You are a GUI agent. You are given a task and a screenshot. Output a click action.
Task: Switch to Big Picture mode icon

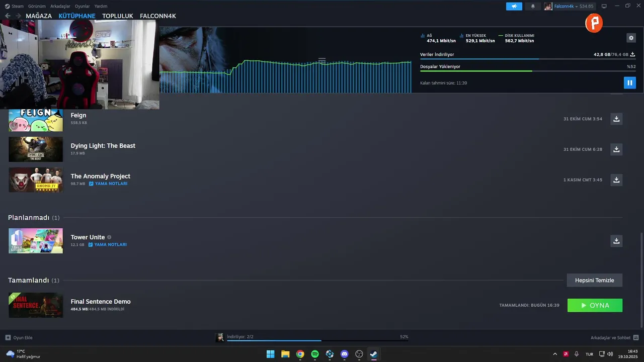click(x=604, y=6)
